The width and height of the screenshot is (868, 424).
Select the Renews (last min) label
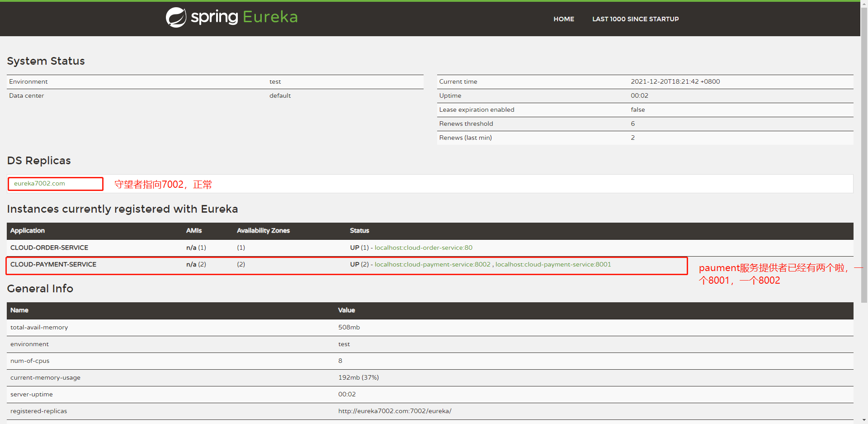point(465,138)
